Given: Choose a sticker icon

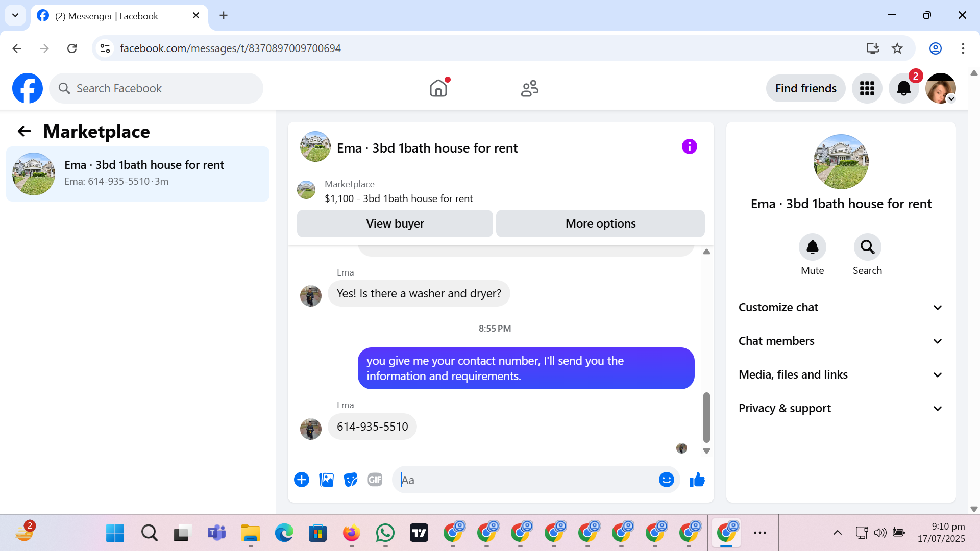Looking at the screenshot, I should click(x=351, y=480).
